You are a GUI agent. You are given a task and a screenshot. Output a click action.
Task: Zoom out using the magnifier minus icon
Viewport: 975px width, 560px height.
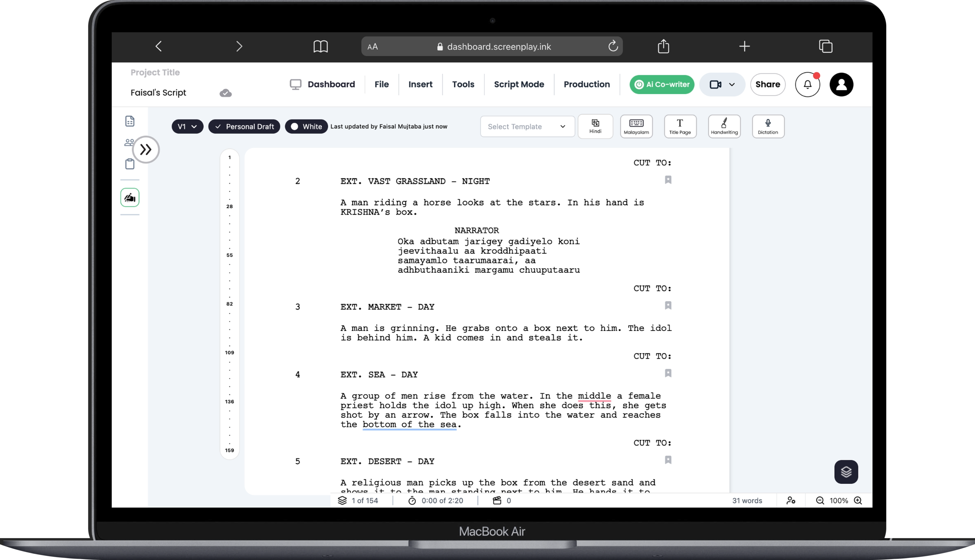[x=820, y=500]
